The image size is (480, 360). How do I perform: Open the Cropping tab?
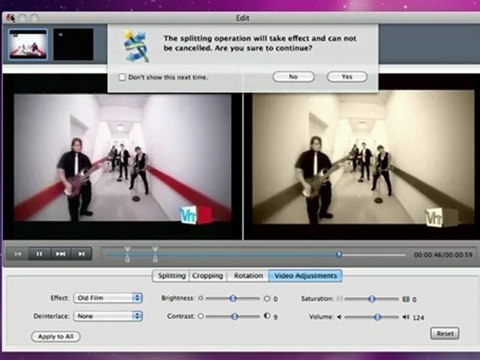click(x=208, y=276)
